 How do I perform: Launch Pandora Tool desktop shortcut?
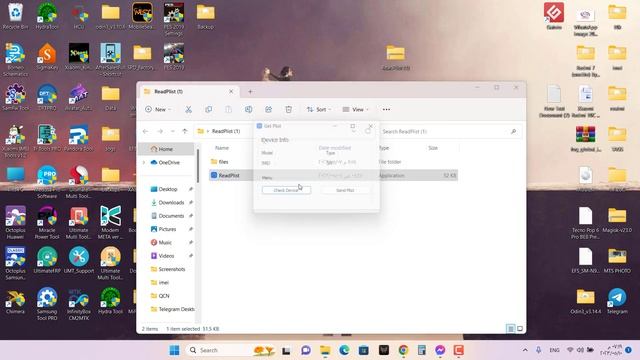(79, 138)
